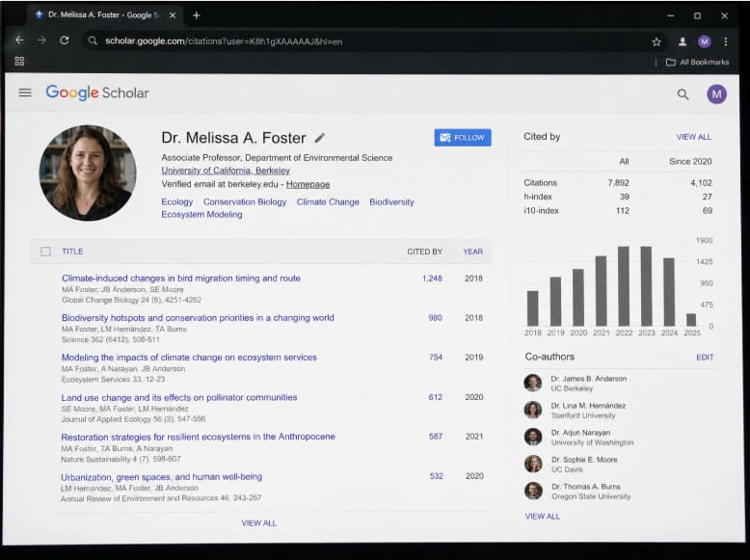Open a new tab with the plus button

tap(196, 15)
